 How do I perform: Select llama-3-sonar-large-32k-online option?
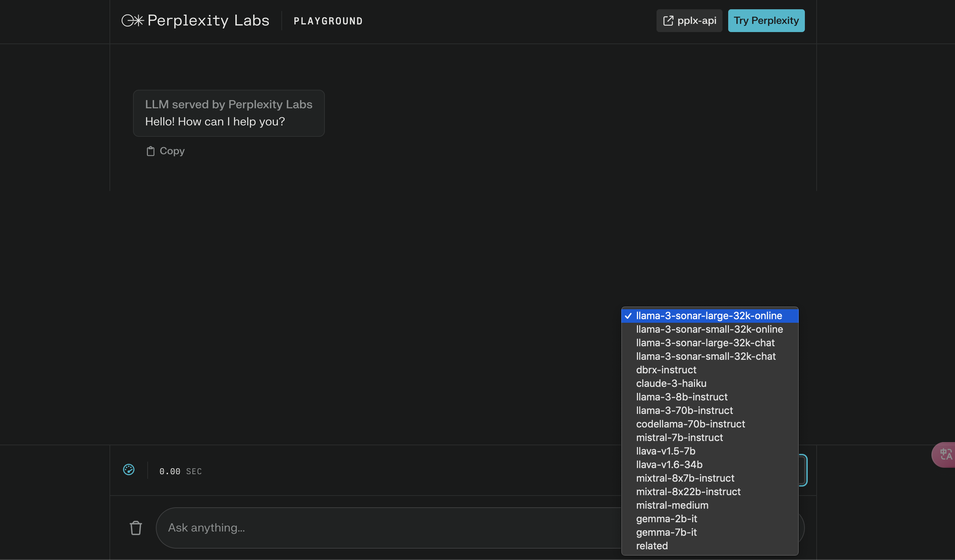709,316
